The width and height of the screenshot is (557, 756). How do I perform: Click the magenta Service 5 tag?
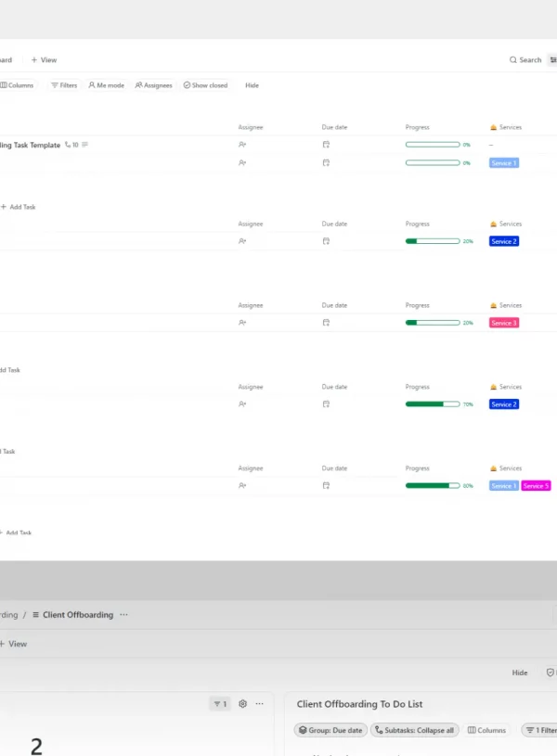pos(536,485)
